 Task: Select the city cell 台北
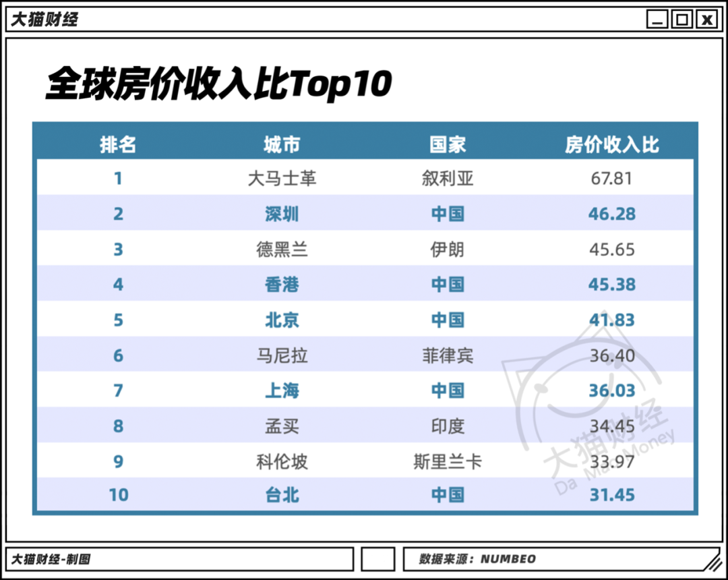282,495
